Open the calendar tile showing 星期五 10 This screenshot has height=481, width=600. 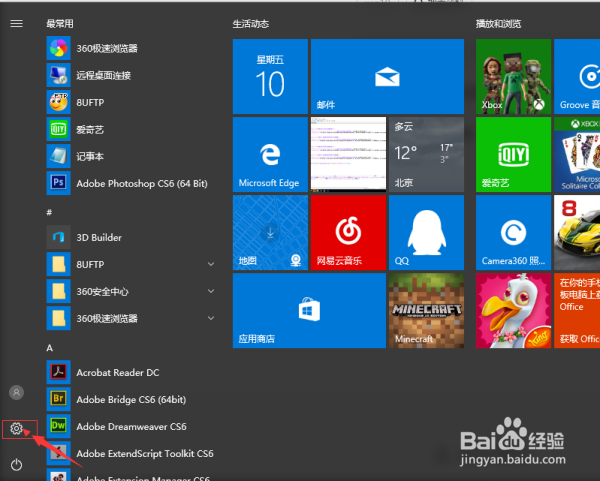pos(270,77)
